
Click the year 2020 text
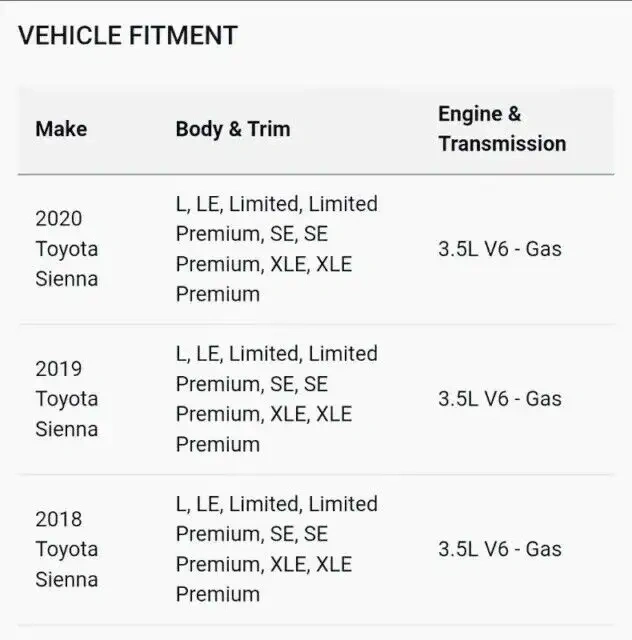(58, 219)
